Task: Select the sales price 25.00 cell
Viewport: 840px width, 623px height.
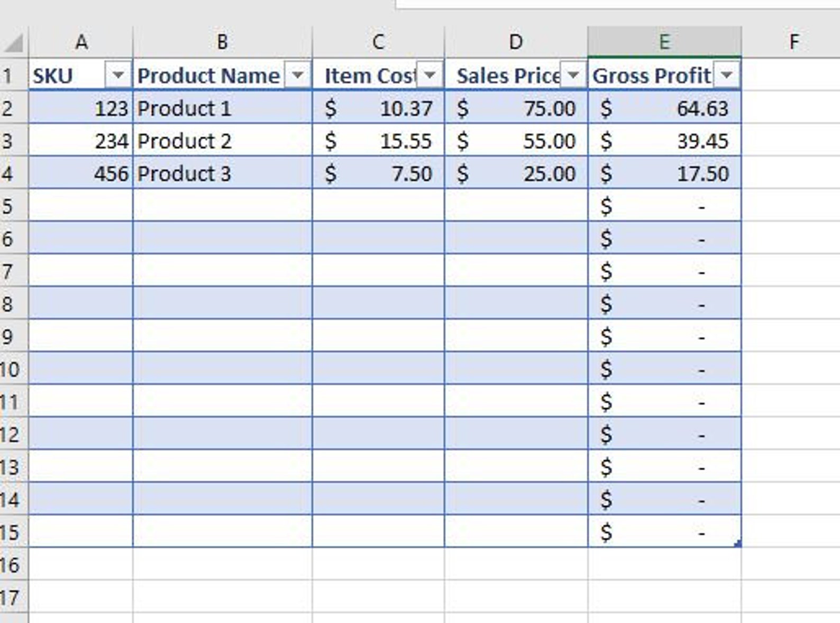Action: pyautogui.click(x=516, y=173)
